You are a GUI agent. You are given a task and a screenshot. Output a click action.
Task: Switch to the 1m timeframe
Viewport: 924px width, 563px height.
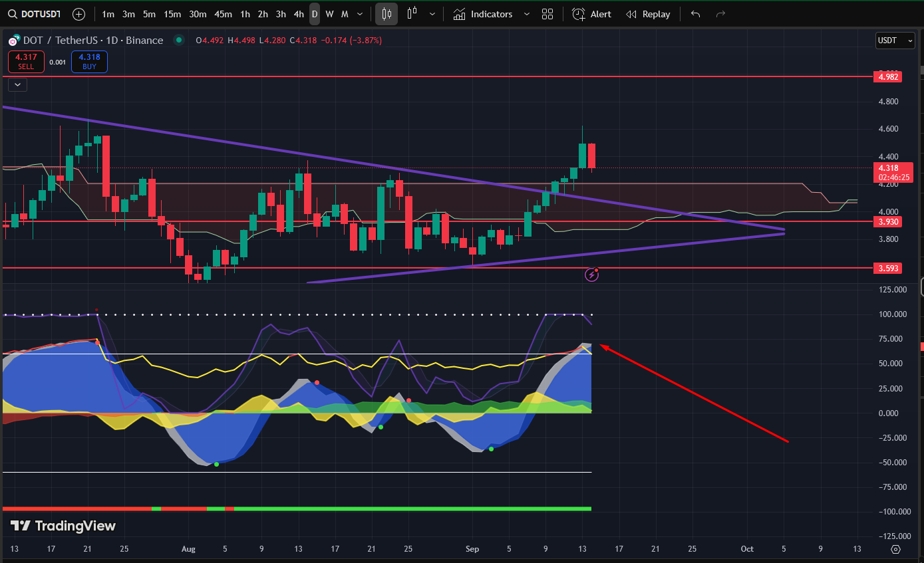pyautogui.click(x=108, y=14)
